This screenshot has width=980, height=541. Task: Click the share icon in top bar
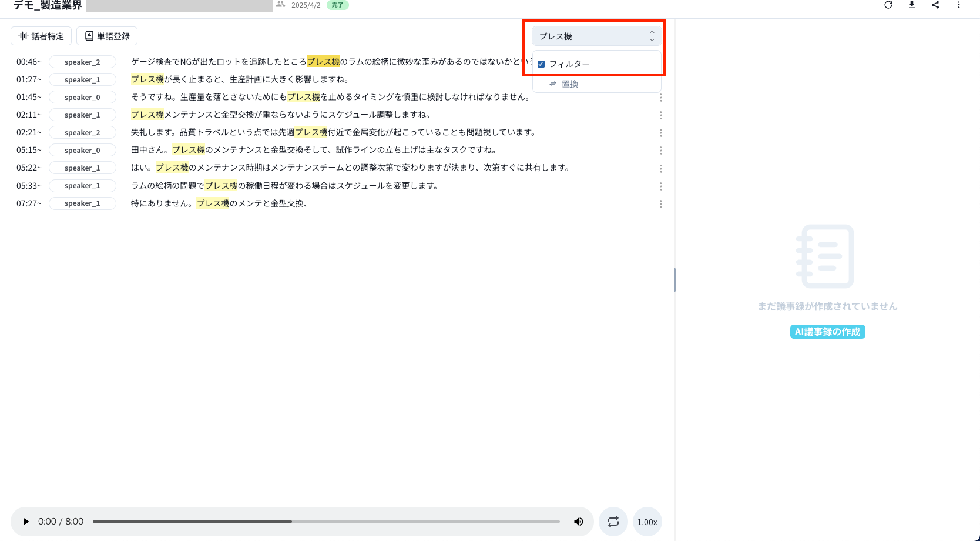(x=935, y=5)
